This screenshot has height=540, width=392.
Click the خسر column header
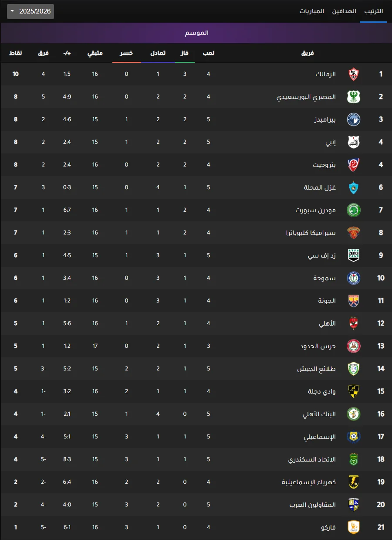(127, 53)
